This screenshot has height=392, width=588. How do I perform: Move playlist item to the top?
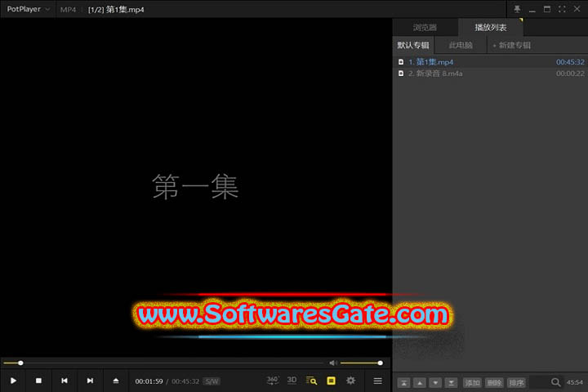(404, 383)
